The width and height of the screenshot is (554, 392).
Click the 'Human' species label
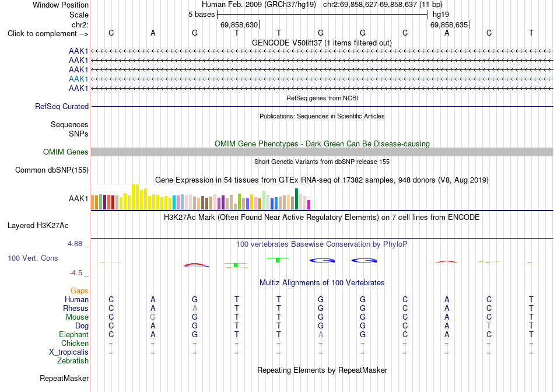coord(76,299)
